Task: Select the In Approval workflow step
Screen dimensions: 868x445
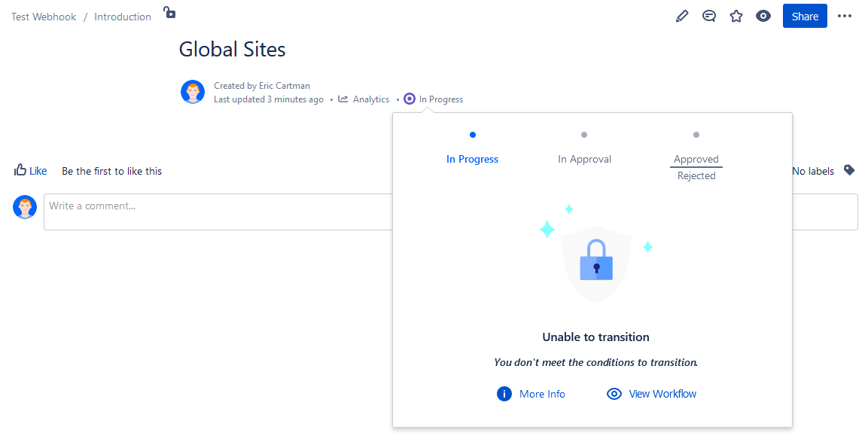Action: coord(584,159)
